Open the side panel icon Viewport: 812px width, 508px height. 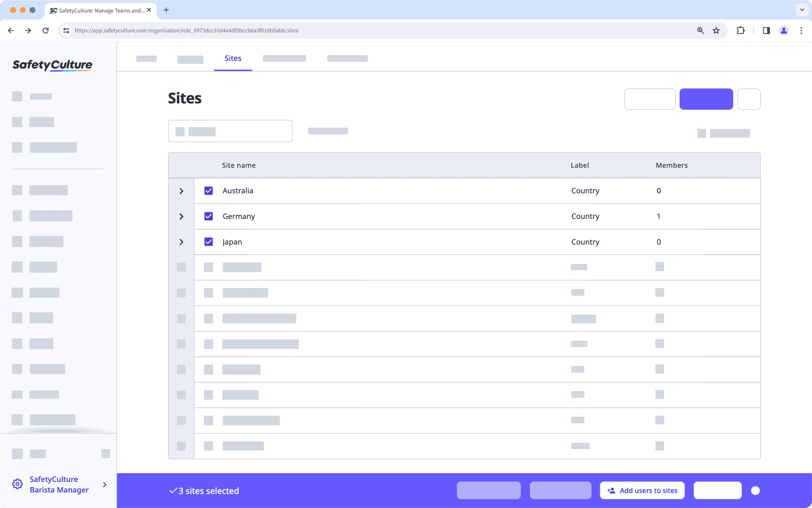[766, 30]
